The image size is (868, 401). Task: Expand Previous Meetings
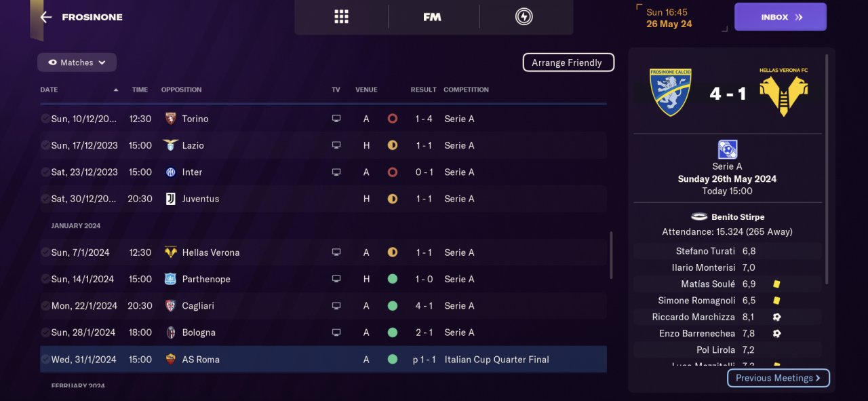click(778, 378)
